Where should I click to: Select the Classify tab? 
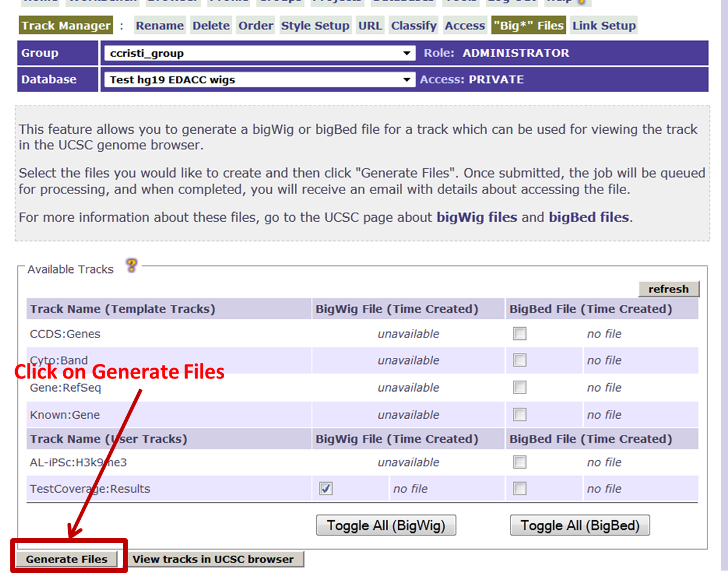(x=413, y=26)
